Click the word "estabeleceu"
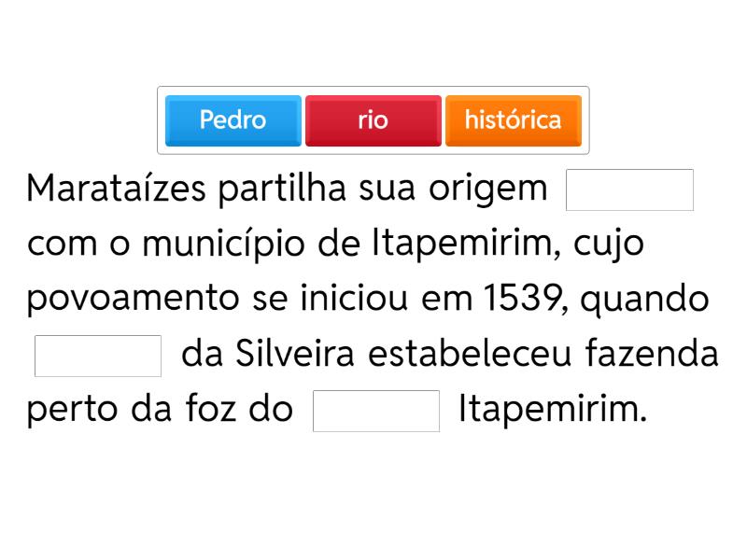The height and width of the screenshot is (560, 747). click(x=466, y=356)
